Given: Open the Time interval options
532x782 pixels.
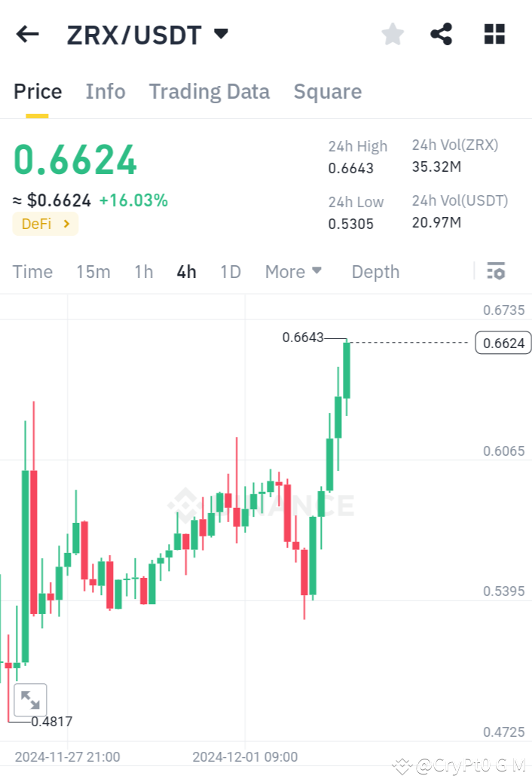Looking at the screenshot, I should 32,271.
